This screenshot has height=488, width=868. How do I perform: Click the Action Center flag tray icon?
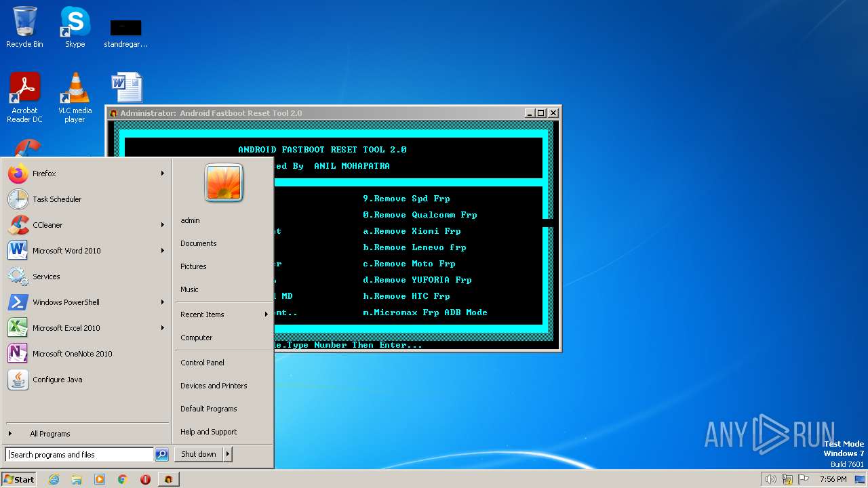pos(804,479)
